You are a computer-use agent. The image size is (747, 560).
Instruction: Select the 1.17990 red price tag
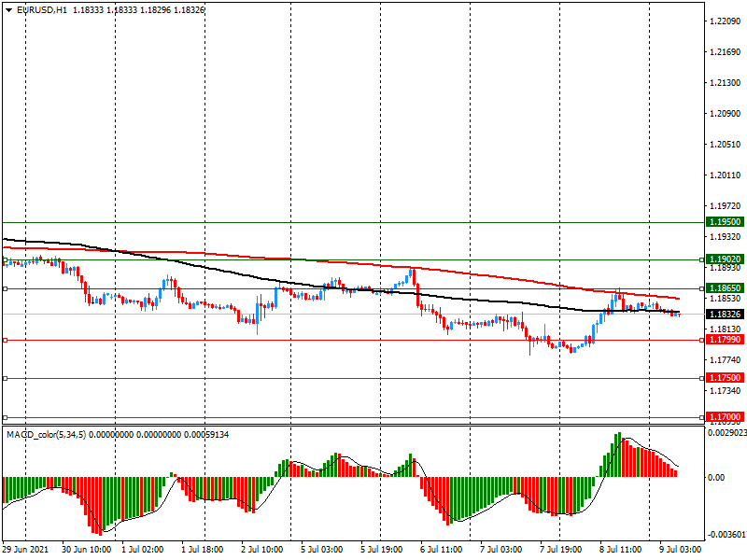coord(725,341)
